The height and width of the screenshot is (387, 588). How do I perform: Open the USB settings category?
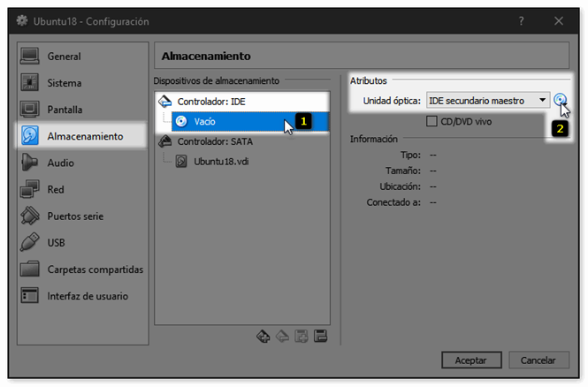tap(82, 243)
